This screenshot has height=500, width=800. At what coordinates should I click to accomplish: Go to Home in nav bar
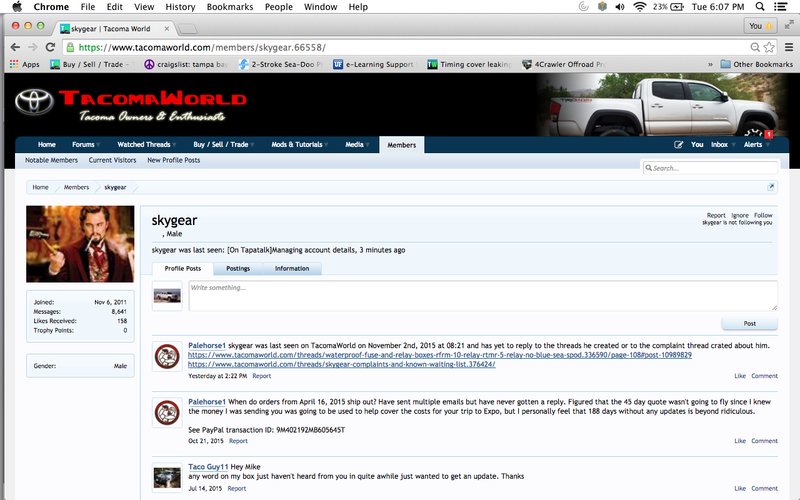click(x=46, y=145)
